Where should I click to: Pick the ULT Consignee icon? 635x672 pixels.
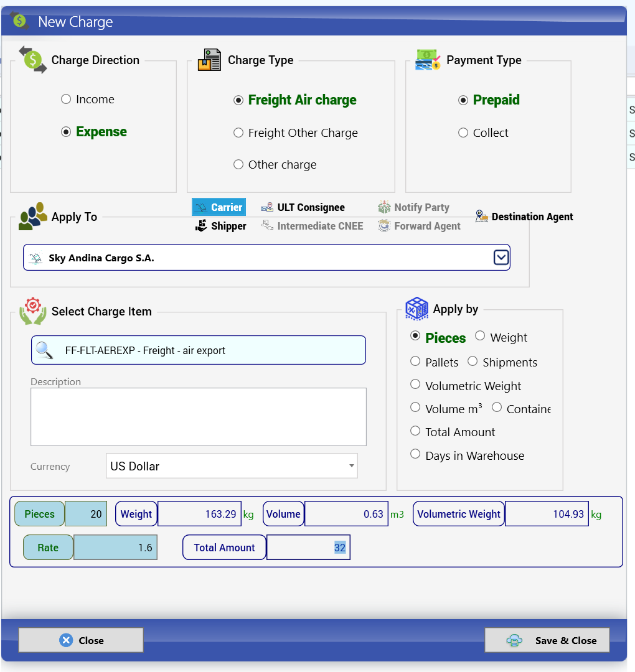click(267, 207)
